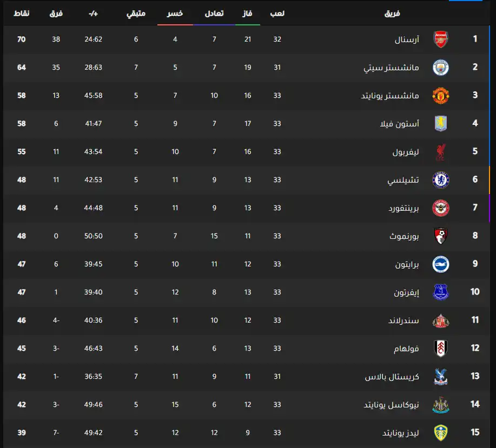Click the Manchester United club crest
This screenshot has height=448, width=496.
(x=440, y=95)
